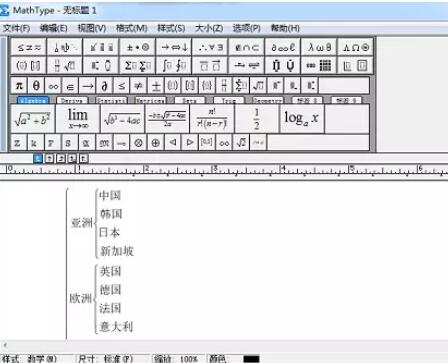Open the operator symbols palette (± • ⊗)

[138, 47]
